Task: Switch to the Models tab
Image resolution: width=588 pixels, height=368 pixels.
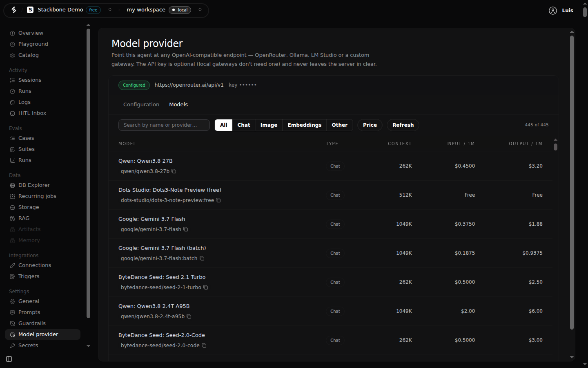Action: tap(178, 105)
